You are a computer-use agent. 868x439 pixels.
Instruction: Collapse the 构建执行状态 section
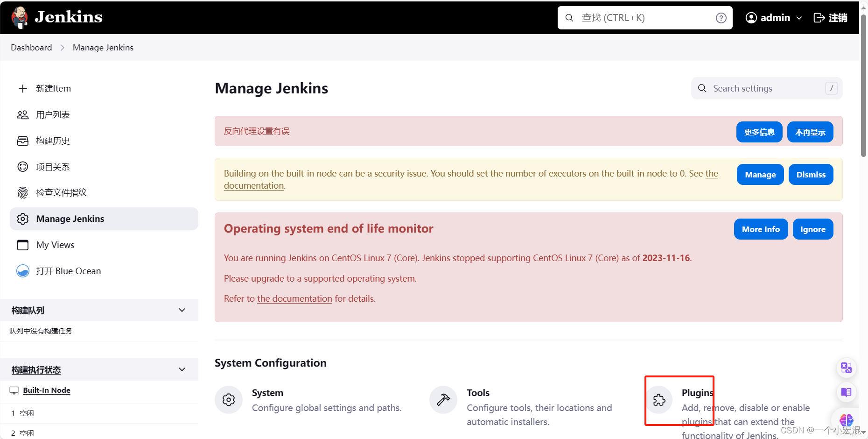(182, 369)
